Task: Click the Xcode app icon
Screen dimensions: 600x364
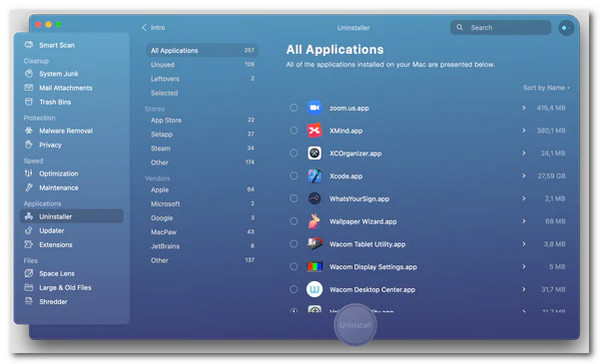Action: pos(315,176)
